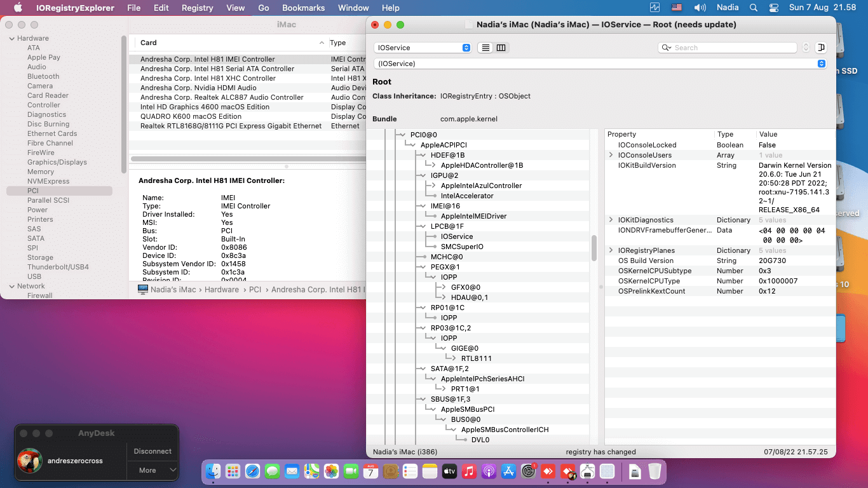Open the activity monitor menu bar icon
Image resolution: width=868 pixels, height=488 pixels.
tap(655, 8)
